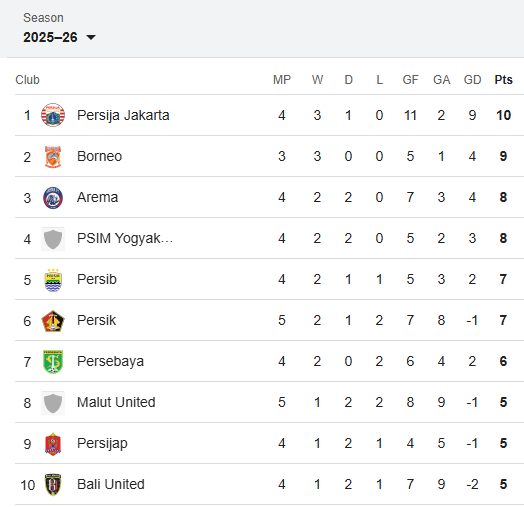This screenshot has width=524, height=507.
Task: Click the PSIM Yogyakarta placeholder shield
Action: point(53,239)
